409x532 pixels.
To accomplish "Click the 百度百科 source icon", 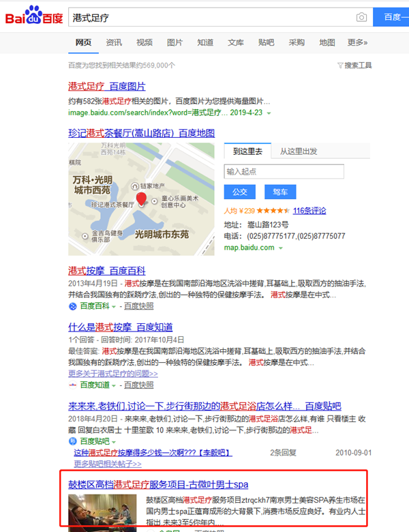I will (x=72, y=306).
